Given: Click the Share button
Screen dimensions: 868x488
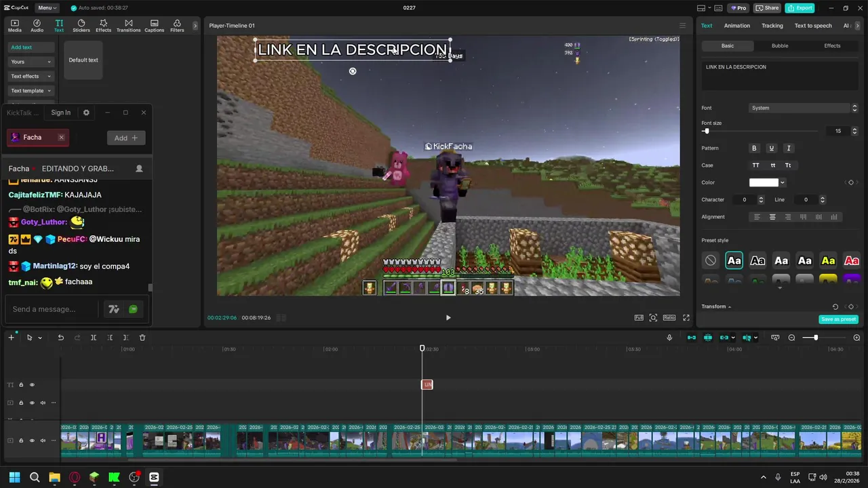Looking at the screenshot, I should pos(767,8).
